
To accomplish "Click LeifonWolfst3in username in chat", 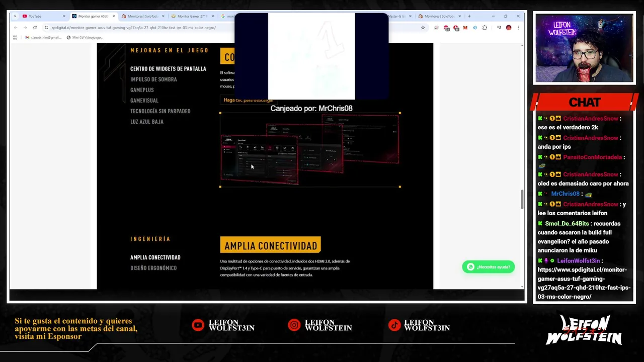I will pos(578,261).
